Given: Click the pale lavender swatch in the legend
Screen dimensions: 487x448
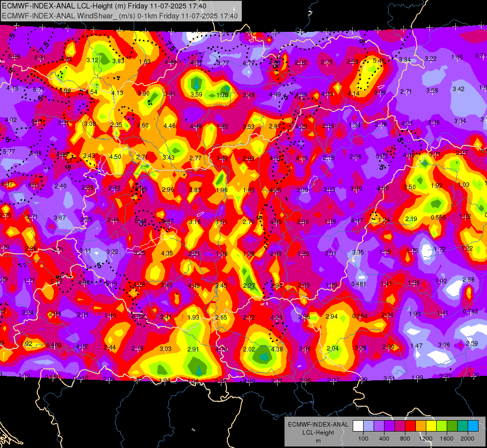Looking at the screenshot, I should point(369,426).
